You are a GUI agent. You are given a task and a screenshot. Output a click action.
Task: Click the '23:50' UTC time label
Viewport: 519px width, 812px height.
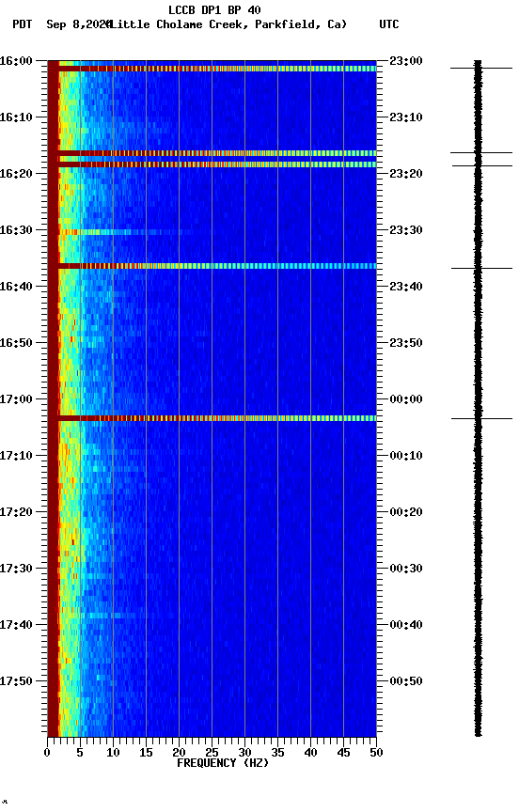click(x=406, y=343)
